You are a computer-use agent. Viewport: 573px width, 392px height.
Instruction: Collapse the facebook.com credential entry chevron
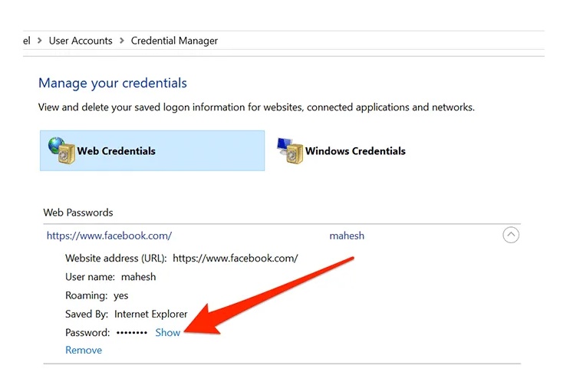click(x=511, y=235)
